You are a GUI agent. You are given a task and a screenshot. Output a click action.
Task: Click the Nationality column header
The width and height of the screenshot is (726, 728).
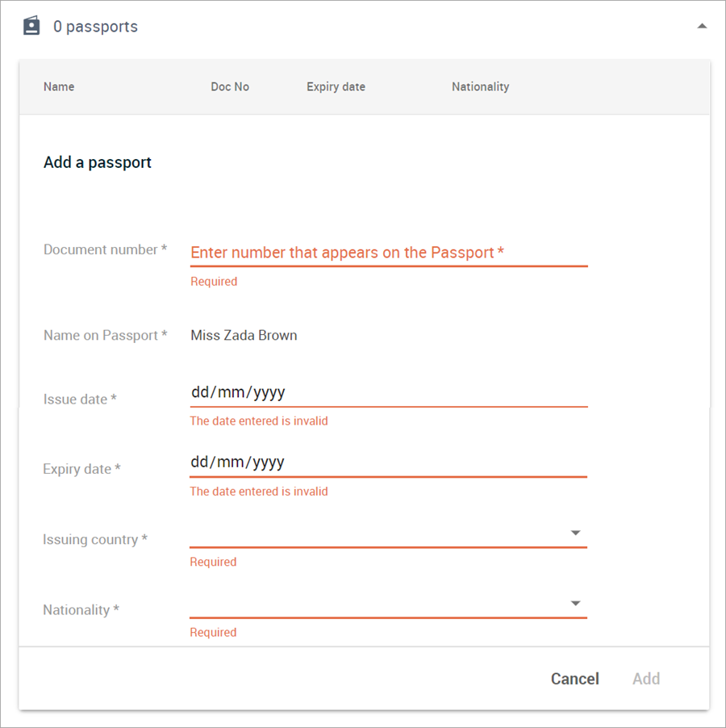[x=481, y=86]
